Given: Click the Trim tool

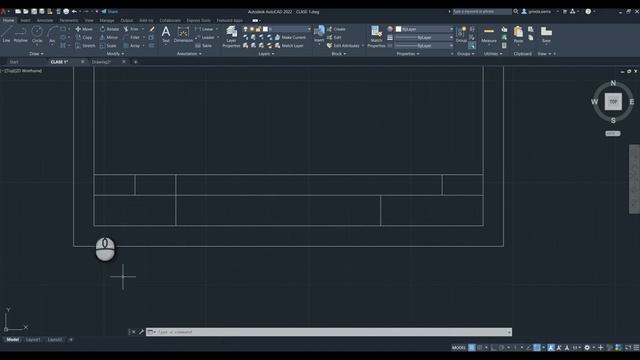Looking at the screenshot, I should tap(131, 29).
